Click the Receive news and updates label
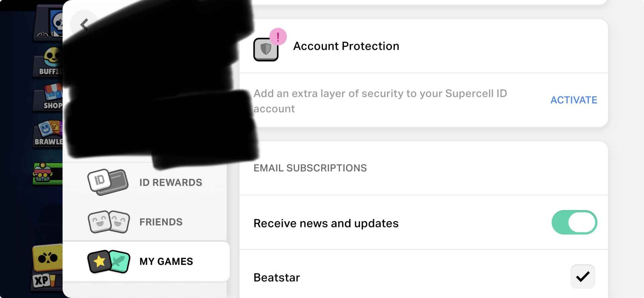 (x=326, y=223)
